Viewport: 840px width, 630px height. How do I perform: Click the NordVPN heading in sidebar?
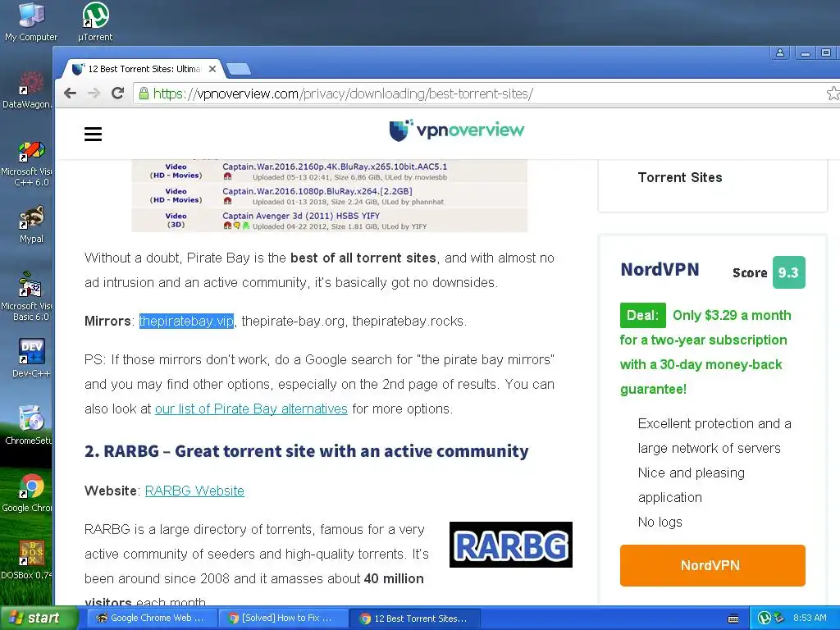click(660, 269)
